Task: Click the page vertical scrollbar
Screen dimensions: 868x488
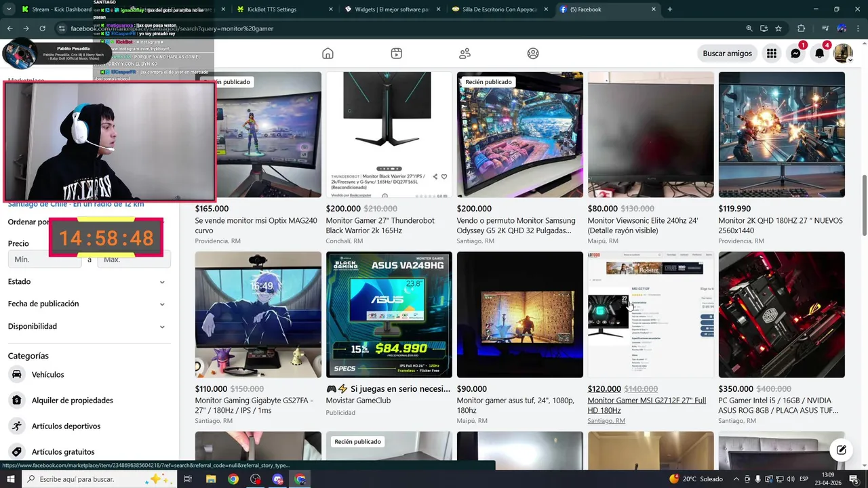Action: point(863,205)
